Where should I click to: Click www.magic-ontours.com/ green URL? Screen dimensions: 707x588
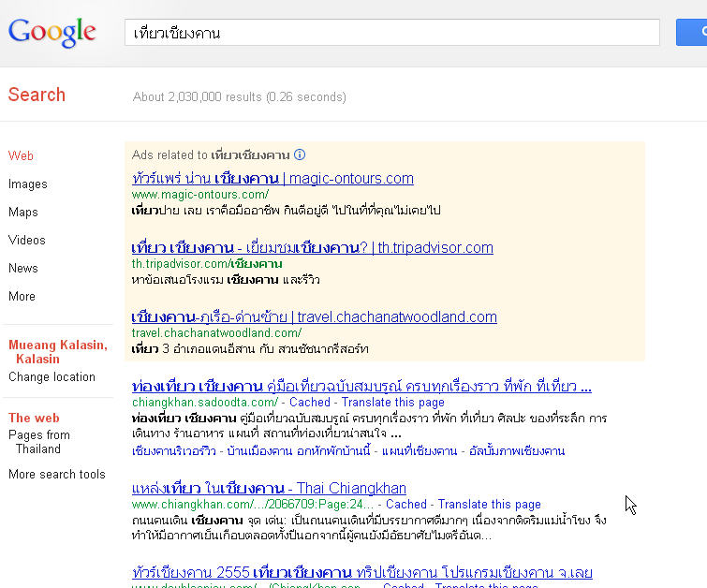coord(200,195)
